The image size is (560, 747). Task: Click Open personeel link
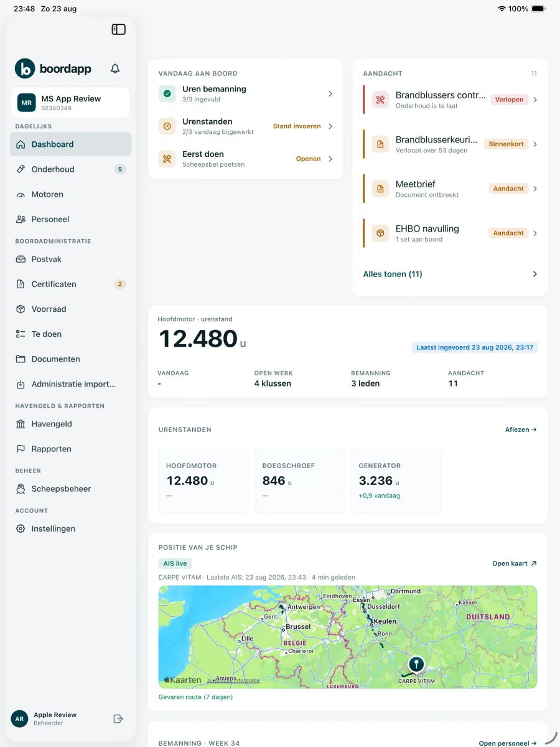(508, 743)
